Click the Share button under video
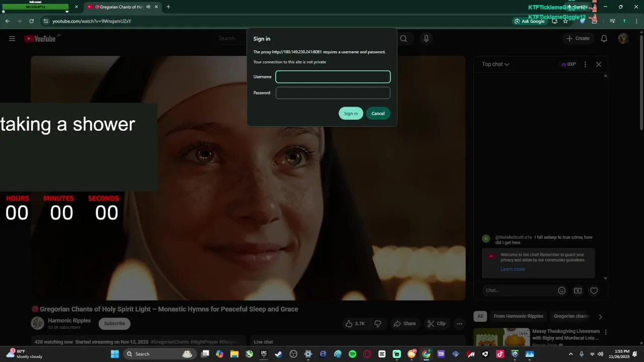 point(405,324)
